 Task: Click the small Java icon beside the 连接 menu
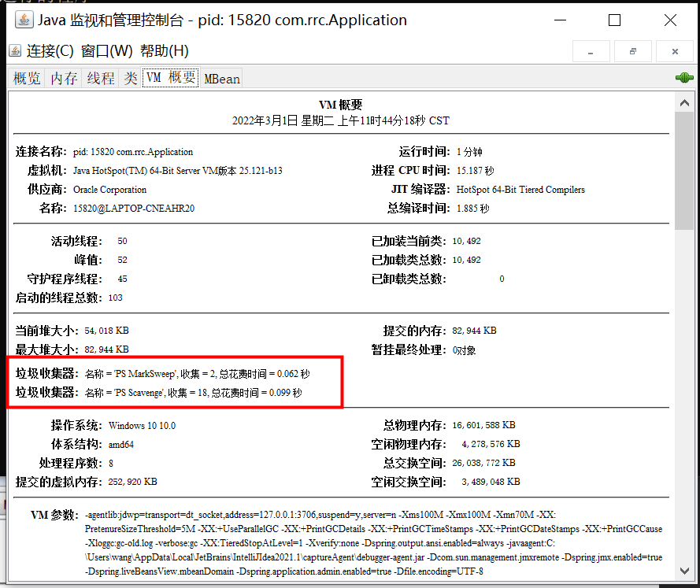point(15,51)
